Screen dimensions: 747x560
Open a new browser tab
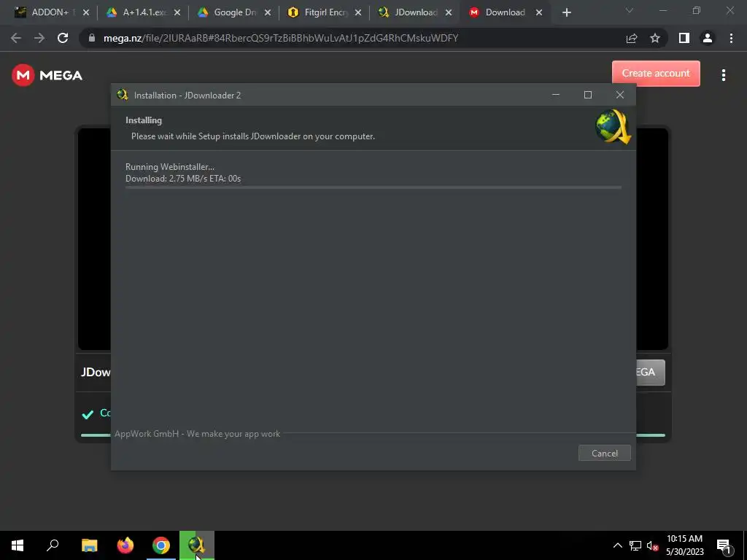click(566, 13)
